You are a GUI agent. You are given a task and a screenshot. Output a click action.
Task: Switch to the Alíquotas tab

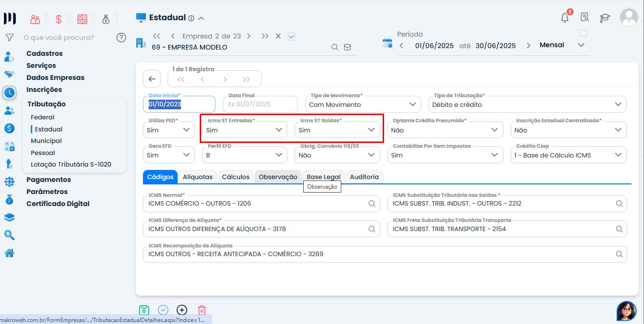[x=197, y=177]
